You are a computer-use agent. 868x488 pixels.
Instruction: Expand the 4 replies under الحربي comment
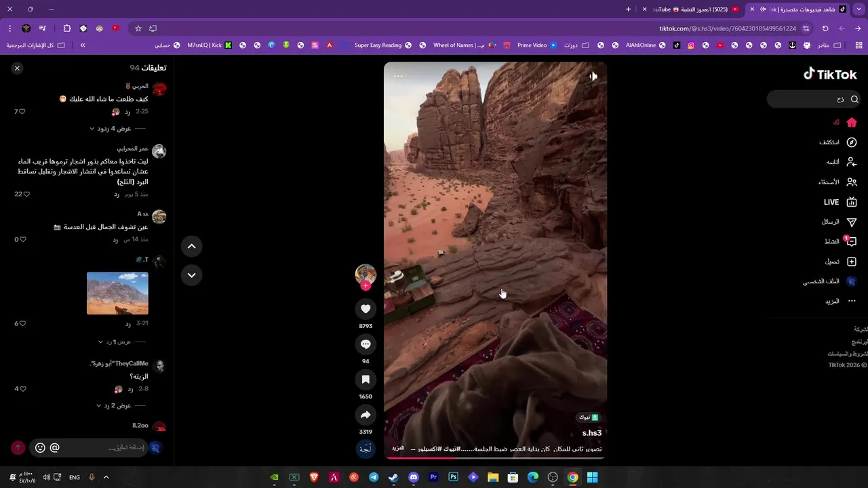(111, 129)
